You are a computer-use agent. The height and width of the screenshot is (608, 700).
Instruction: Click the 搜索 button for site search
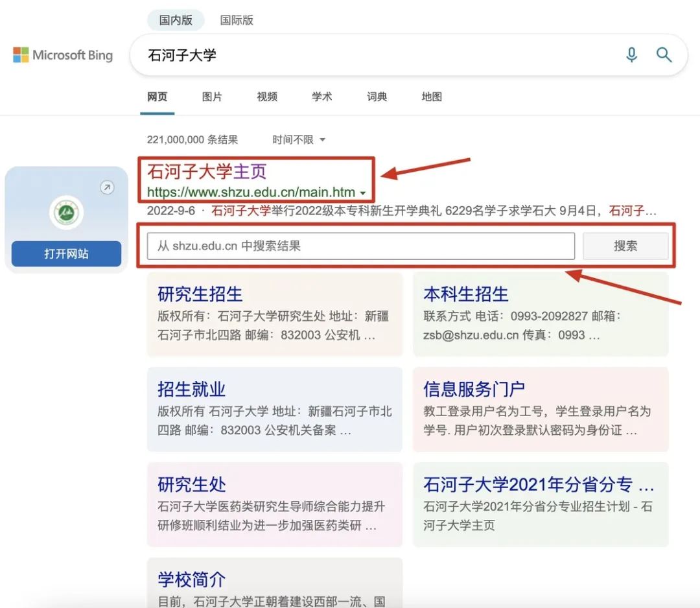click(x=625, y=246)
